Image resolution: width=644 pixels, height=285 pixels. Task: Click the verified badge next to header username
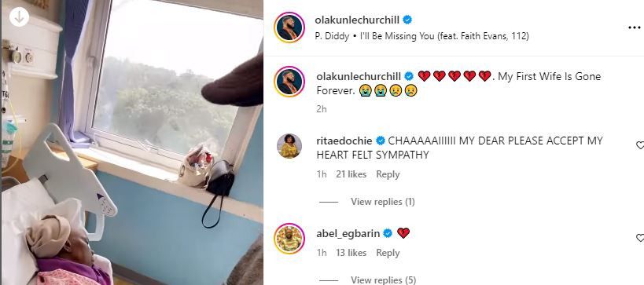tap(407, 20)
